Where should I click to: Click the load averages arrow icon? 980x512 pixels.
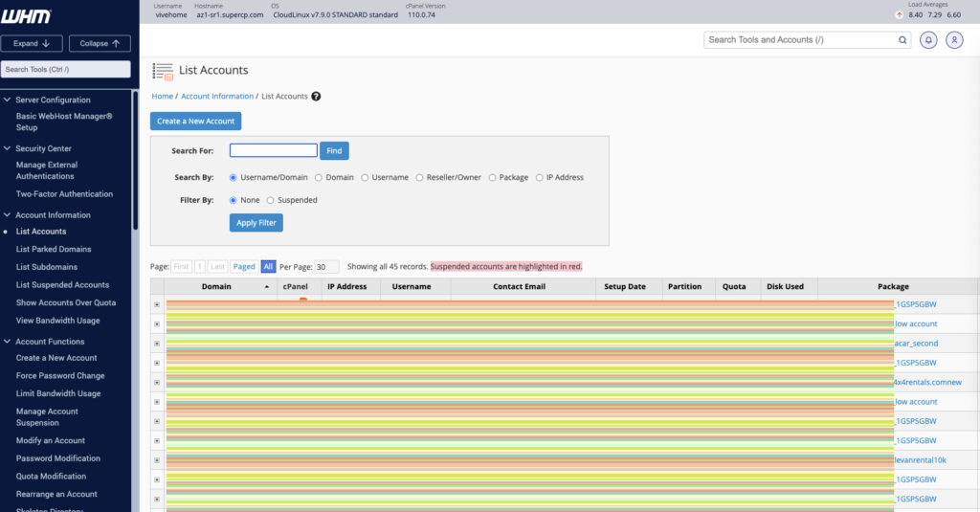(899, 15)
